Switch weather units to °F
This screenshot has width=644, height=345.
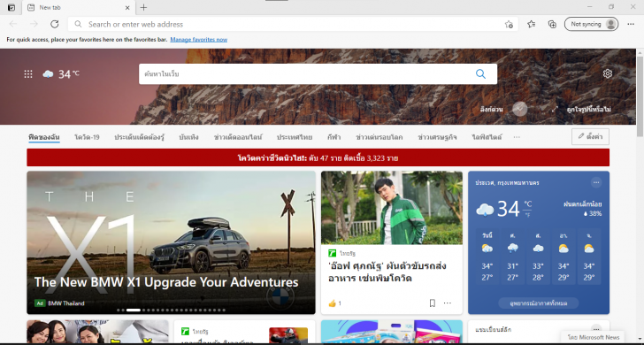[528, 214]
